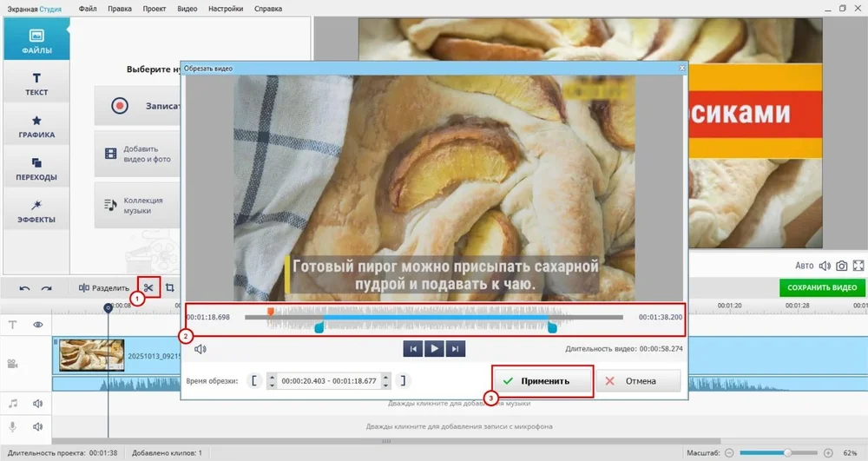The height and width of the screenshot is (461, 868).
Task: Take a snapshot with the camera icon
Action: 841,266
